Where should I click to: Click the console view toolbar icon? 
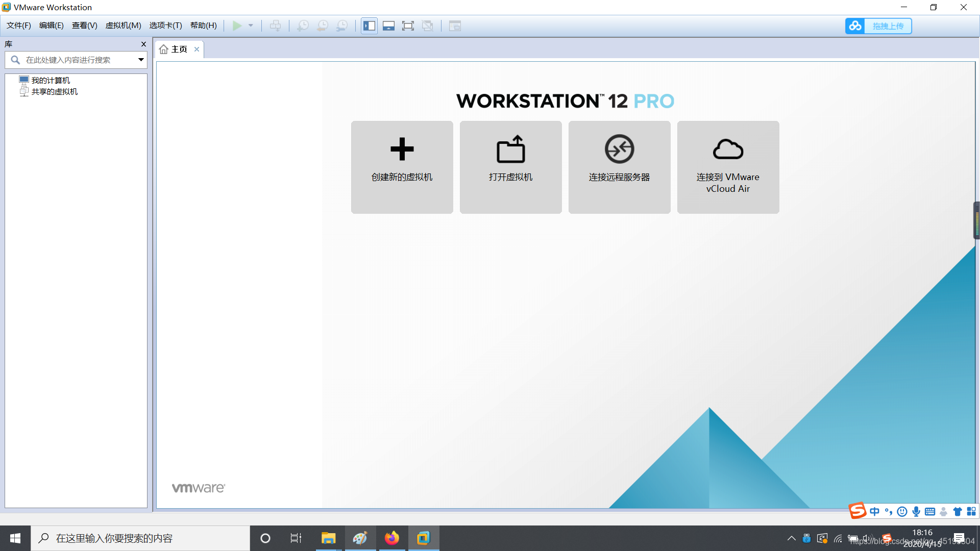click(x=455, y=26)
